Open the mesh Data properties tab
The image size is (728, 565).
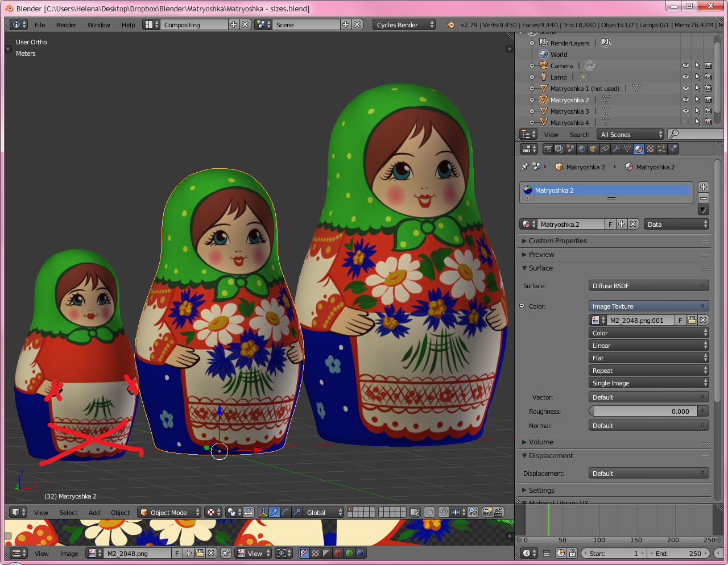tap(627, 149)
